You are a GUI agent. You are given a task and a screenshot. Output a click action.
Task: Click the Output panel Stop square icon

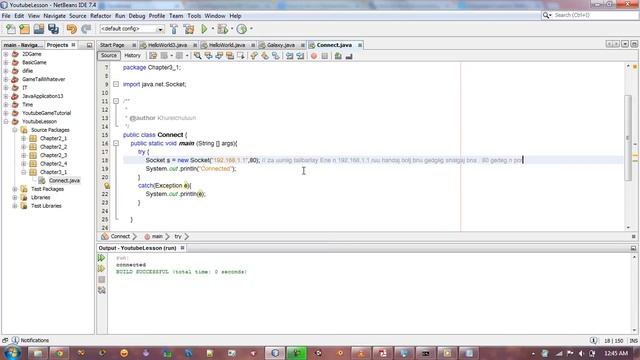[102, 280]
